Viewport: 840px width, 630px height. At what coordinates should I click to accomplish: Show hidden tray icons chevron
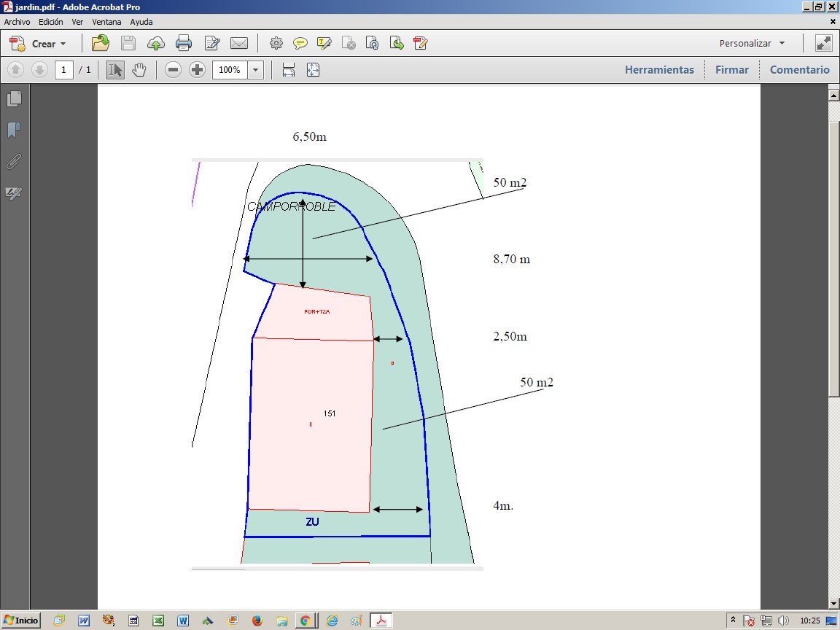pyautogui.click(x=733, y=620)
